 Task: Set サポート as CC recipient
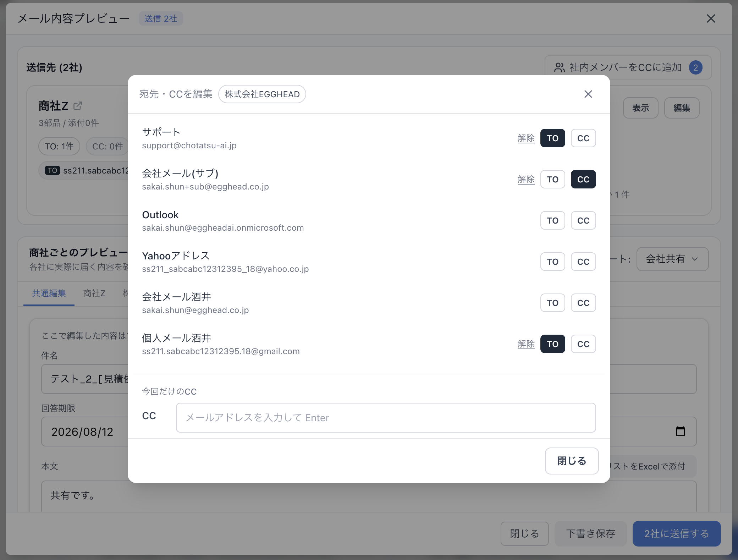[583, 138]
